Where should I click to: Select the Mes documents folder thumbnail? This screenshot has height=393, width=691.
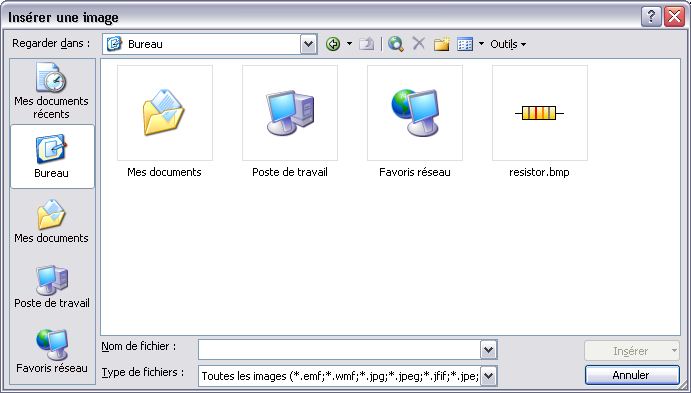[165, 113]
